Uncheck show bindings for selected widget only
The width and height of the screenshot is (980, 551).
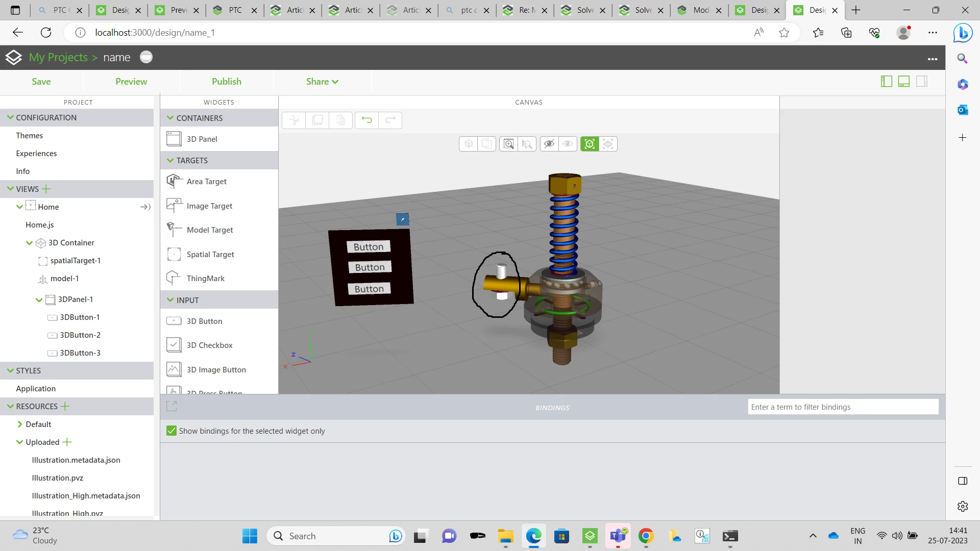coord(171,431)
